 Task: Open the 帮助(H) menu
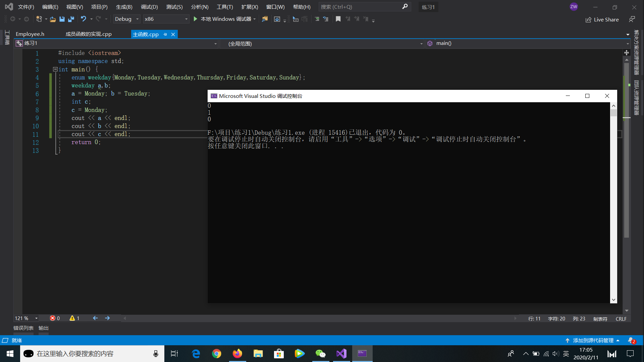click(x=302, y=7)
